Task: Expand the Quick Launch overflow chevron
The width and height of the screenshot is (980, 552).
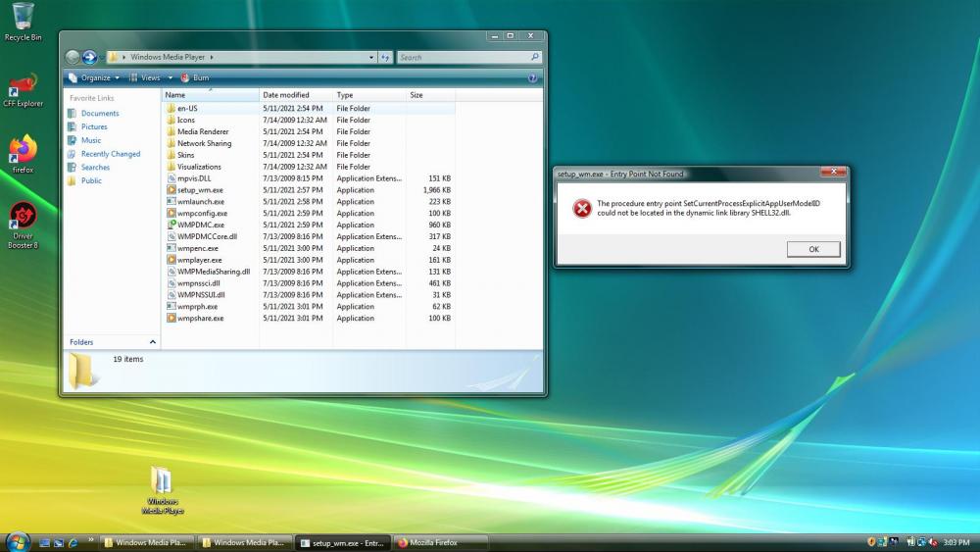Action: coord(90,539)
